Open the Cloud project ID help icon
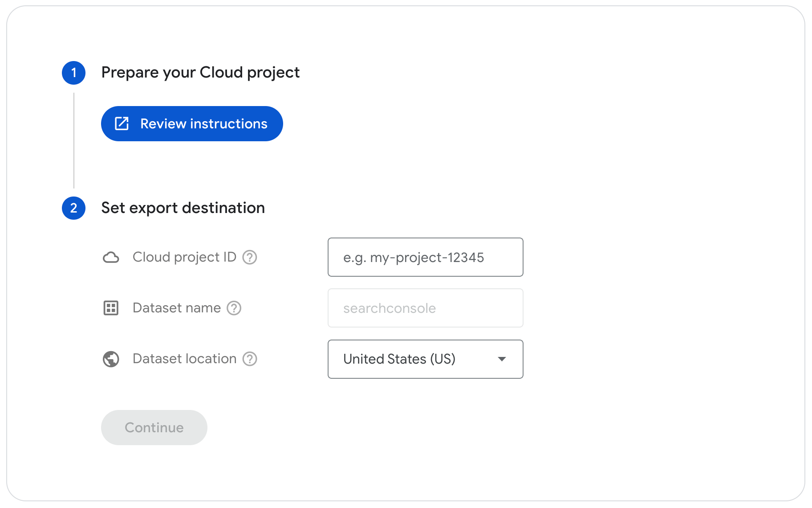The height and width of the screenshot is (508, 812). click(250, 257)
